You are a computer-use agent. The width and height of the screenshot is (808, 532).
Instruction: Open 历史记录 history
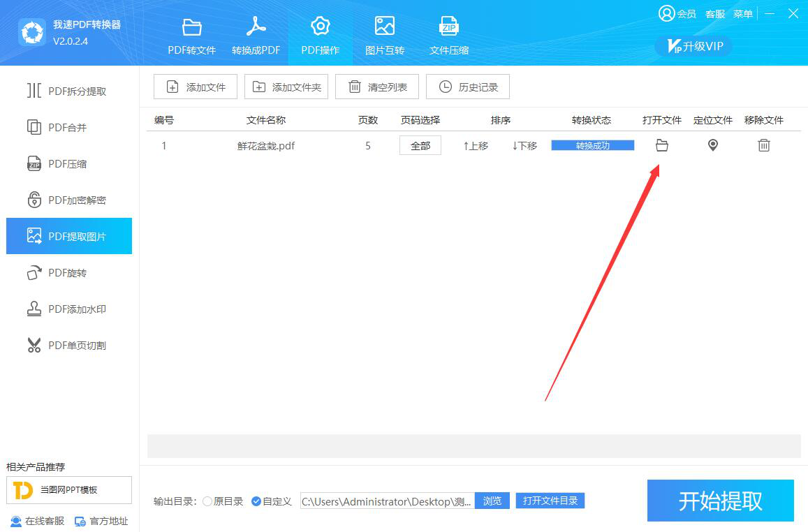pyautogui.click(x=468, y=87)
